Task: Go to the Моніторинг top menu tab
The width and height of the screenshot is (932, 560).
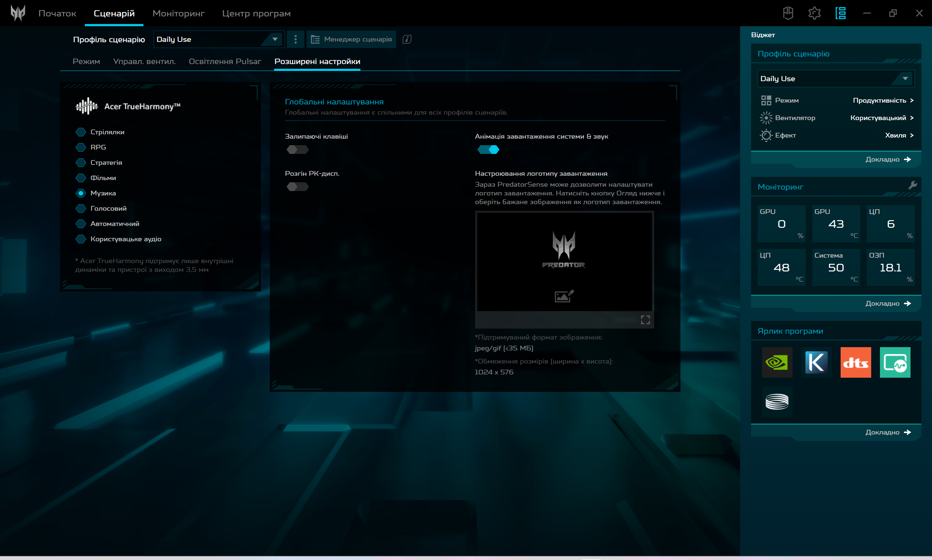Action: 178,13
